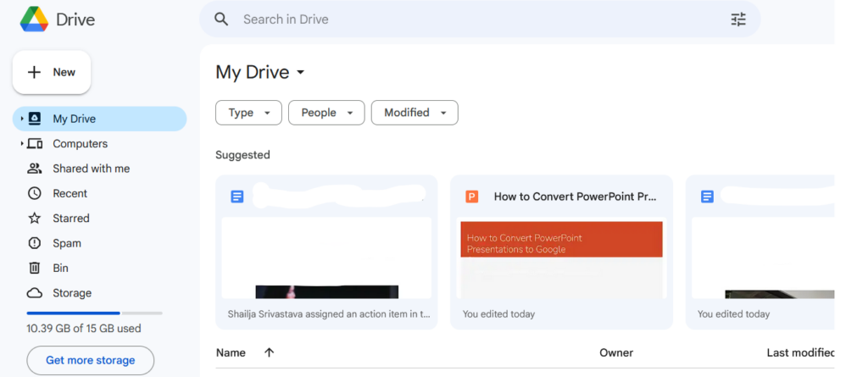
Task: Click the Google Drive logo
Action: coord(34,19)
